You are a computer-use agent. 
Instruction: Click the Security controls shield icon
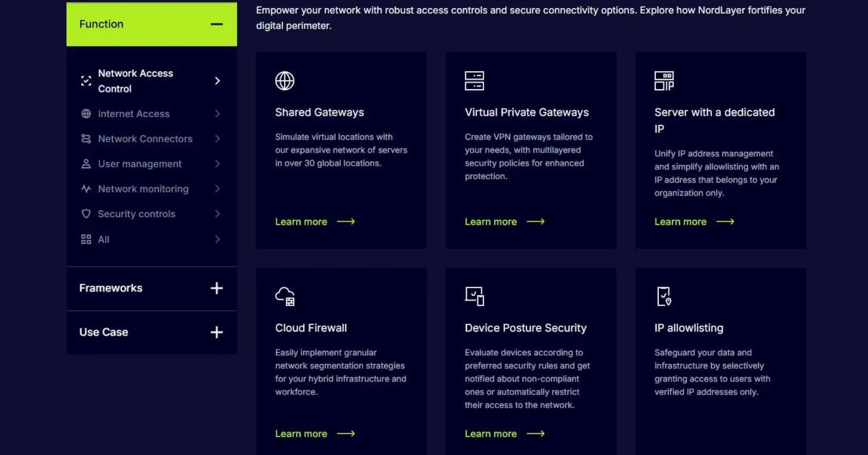pyautogui.click(x=86, y=214)
